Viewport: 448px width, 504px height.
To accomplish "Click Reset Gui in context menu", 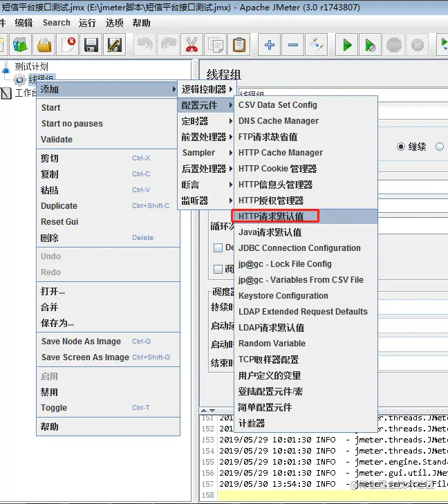I will (108, 221).
